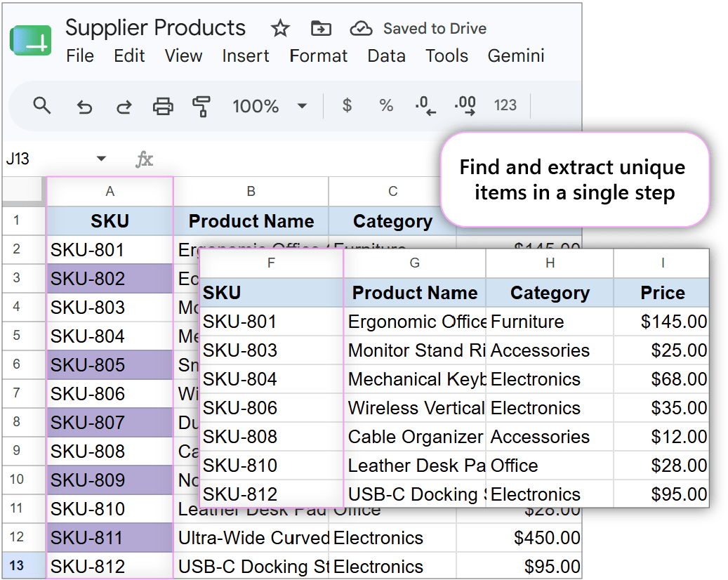Click cell SKU-811 in column A

click(x=110, y=538)
